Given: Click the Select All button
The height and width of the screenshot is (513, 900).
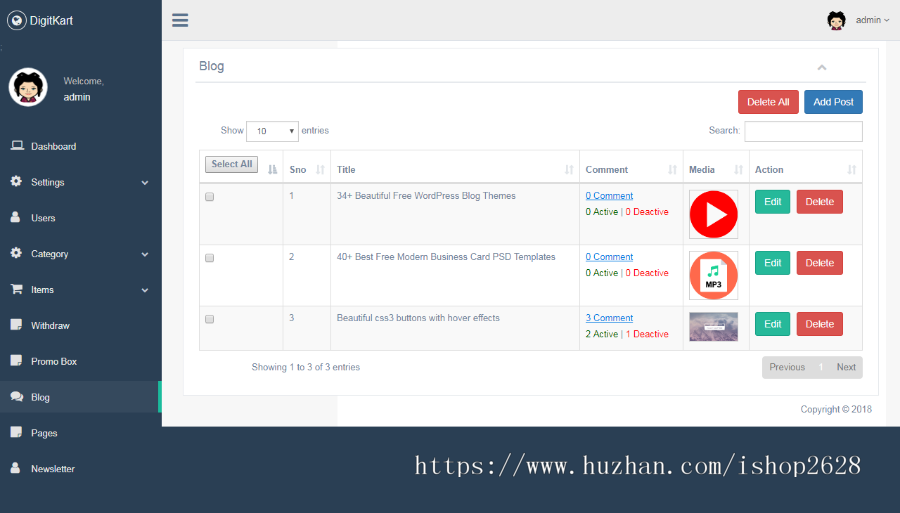Looking at the screenshot, I should coord(231,164).
